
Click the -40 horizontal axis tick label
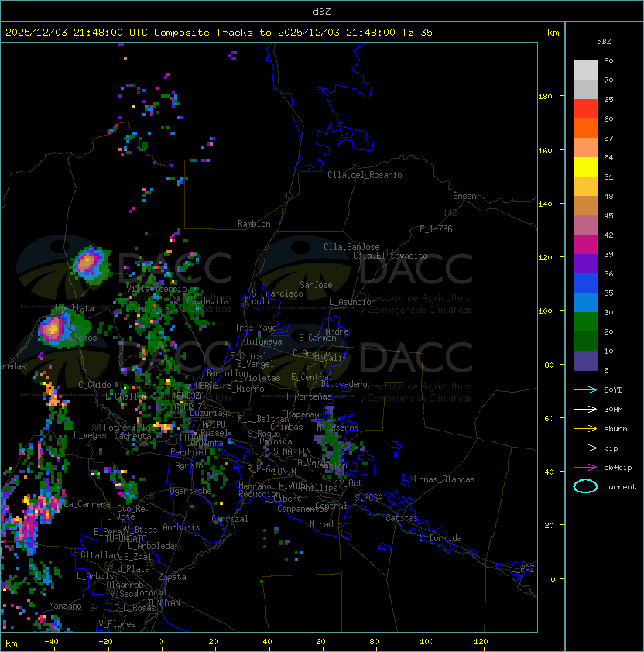(52, 642)
